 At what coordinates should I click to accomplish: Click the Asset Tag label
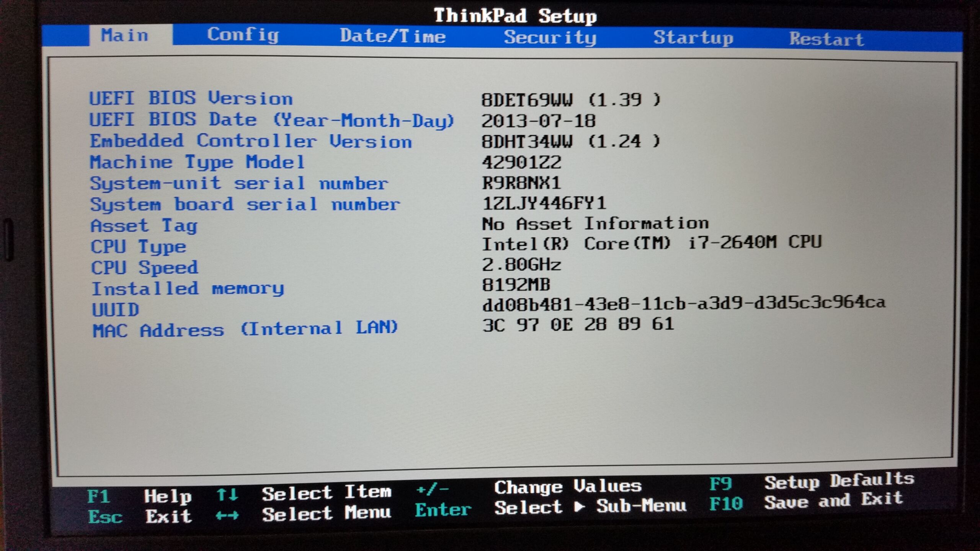point(144,226)
